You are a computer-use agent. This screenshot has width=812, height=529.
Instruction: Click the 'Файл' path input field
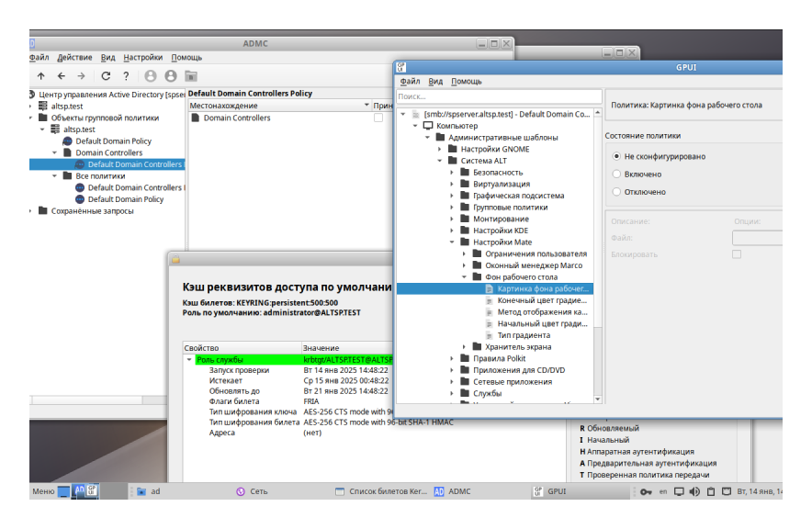pos(757,238)
